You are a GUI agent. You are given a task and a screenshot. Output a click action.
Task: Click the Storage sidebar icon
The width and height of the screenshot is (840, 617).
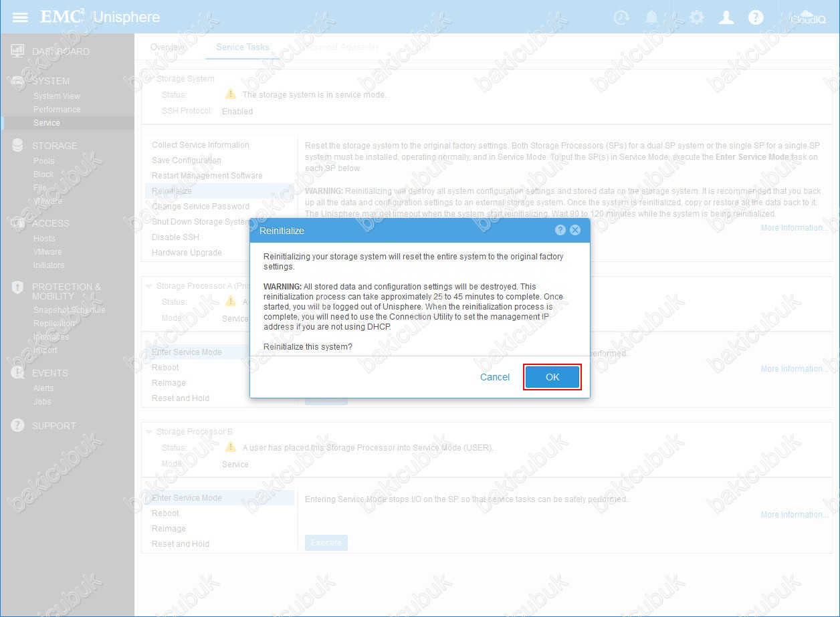coord(18,145)
